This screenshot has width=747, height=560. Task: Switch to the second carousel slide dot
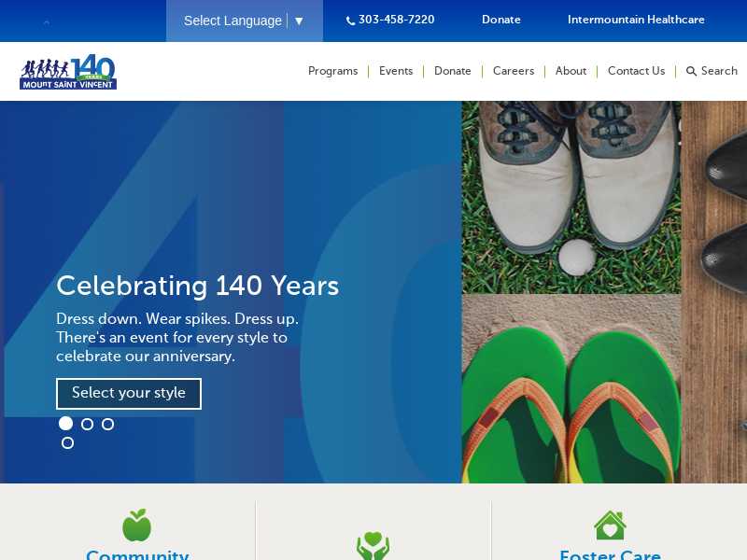87,425
